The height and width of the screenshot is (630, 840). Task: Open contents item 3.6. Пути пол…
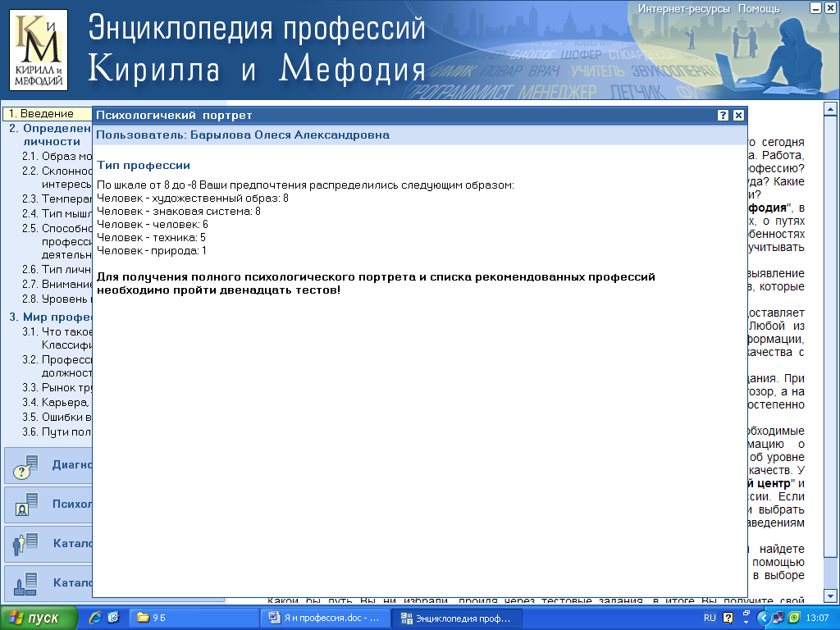coord(57,431)
